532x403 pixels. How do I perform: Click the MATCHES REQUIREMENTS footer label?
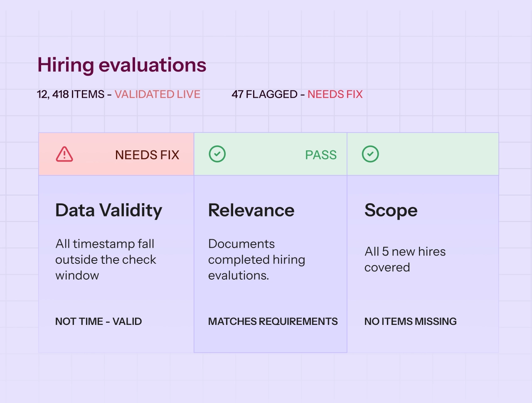click(273, 321)
